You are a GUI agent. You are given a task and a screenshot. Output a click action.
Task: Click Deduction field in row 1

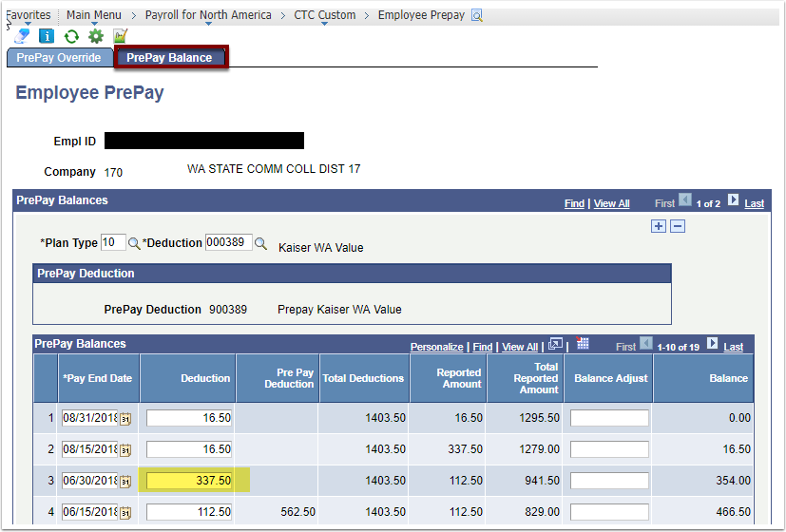[189, 418]
